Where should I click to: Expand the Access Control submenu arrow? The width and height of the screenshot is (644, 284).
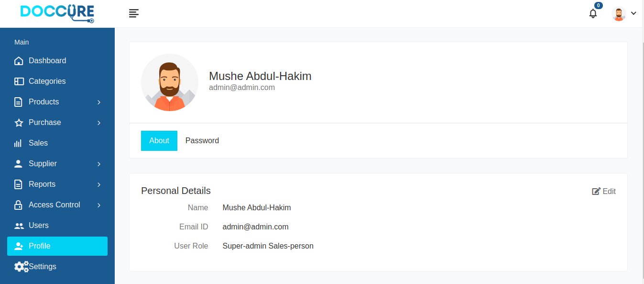(99, 205)
